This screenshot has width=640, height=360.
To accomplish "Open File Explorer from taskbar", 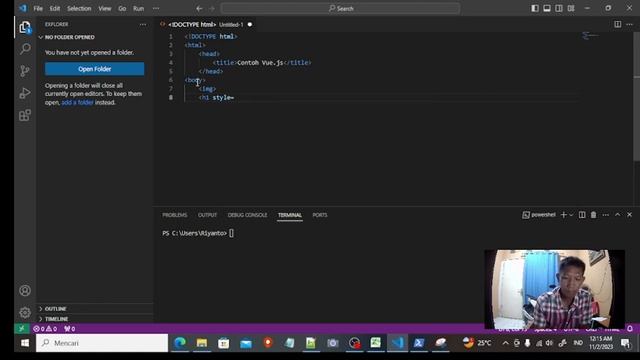I will [202, 343].
